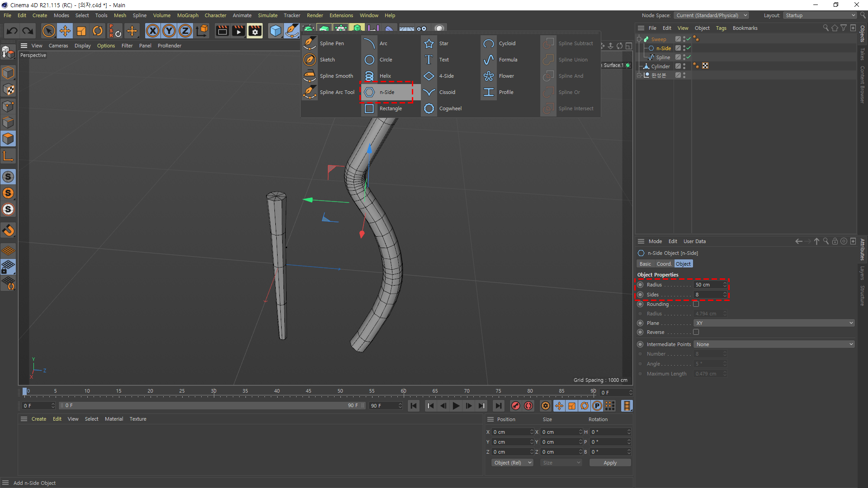Open Render Settings clapperboard icon
Image resolution: width=868 pixels, height=488 pixels.
click(255, 31)
